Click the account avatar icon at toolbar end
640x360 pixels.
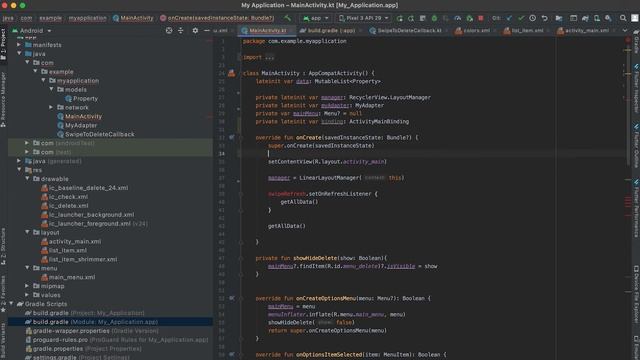coord(634,18)
